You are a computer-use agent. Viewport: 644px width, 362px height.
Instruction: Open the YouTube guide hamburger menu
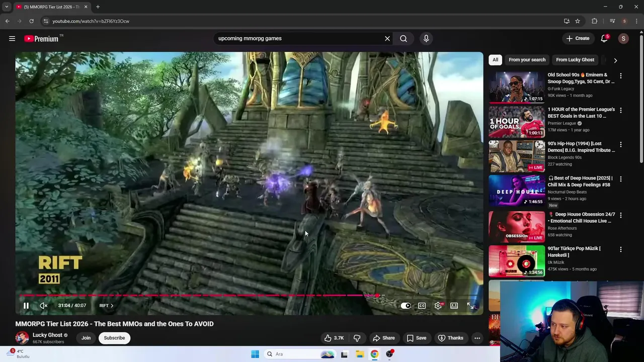point(12,38)
